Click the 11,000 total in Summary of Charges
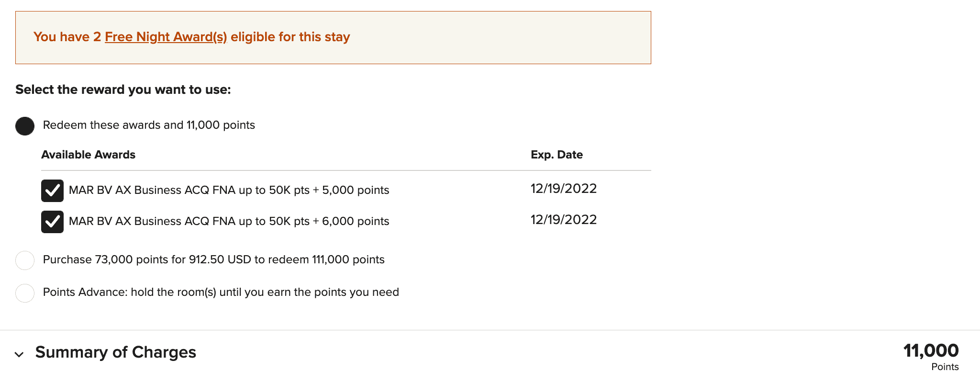 pos(930,351)
